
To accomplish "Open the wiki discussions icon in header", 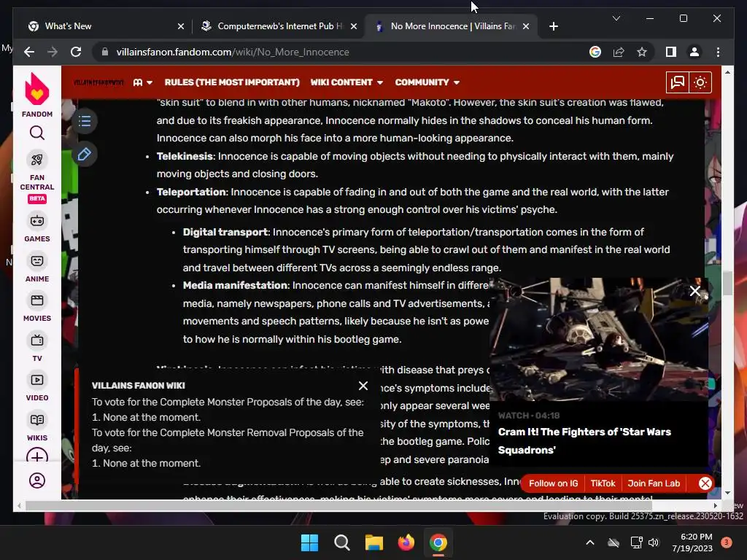I will pos(678,82).
